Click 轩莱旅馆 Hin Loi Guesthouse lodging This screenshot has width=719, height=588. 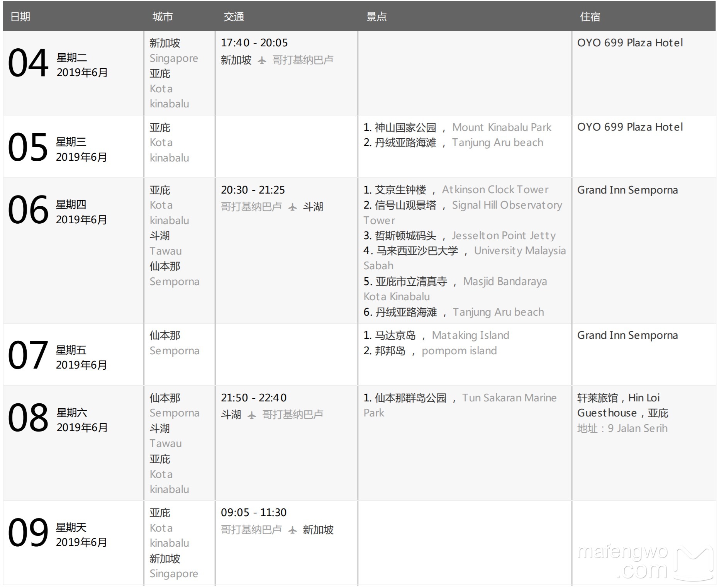pyautogui.click(x=623, y=405)
